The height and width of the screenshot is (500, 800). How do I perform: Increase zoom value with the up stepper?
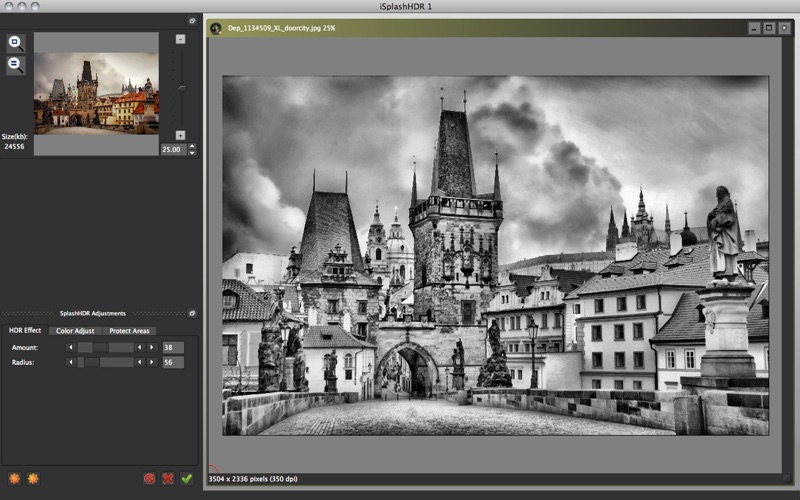click(192, 146)
